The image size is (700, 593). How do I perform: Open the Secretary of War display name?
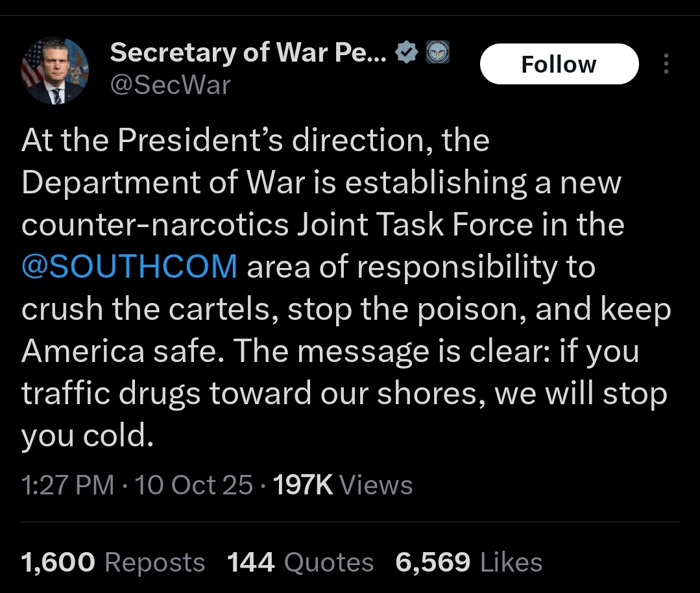pos(248,53)
